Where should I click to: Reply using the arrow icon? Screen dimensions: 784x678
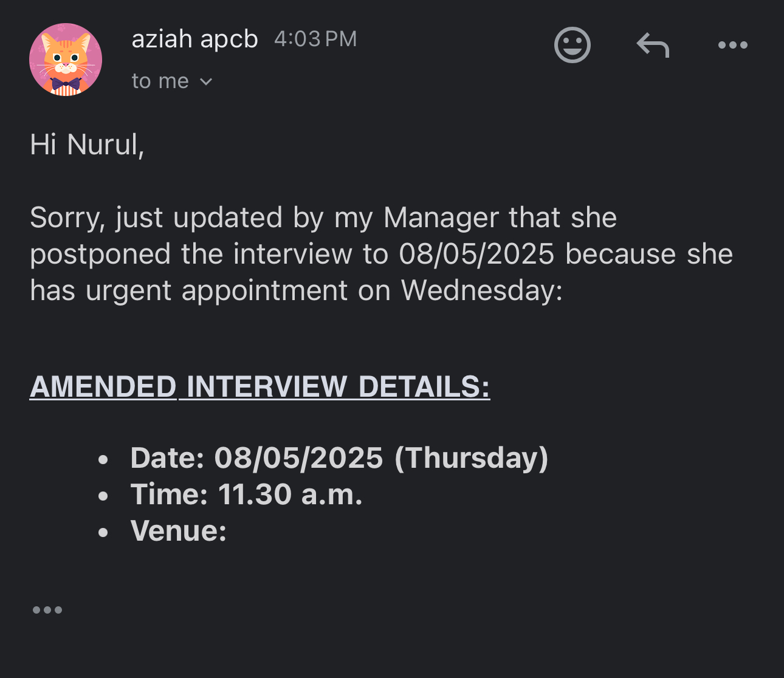click(x=653, y=46)
